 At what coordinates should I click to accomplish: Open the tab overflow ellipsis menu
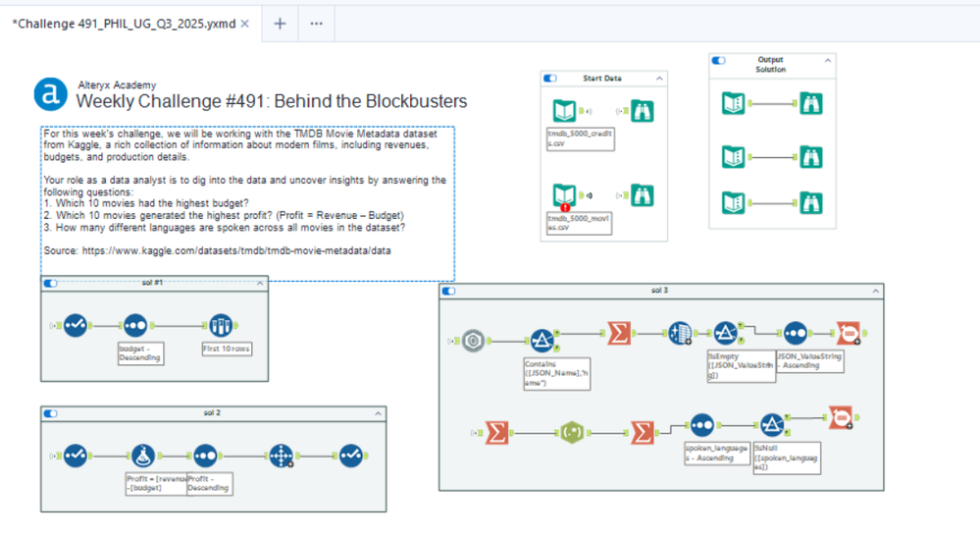(316, 24)
